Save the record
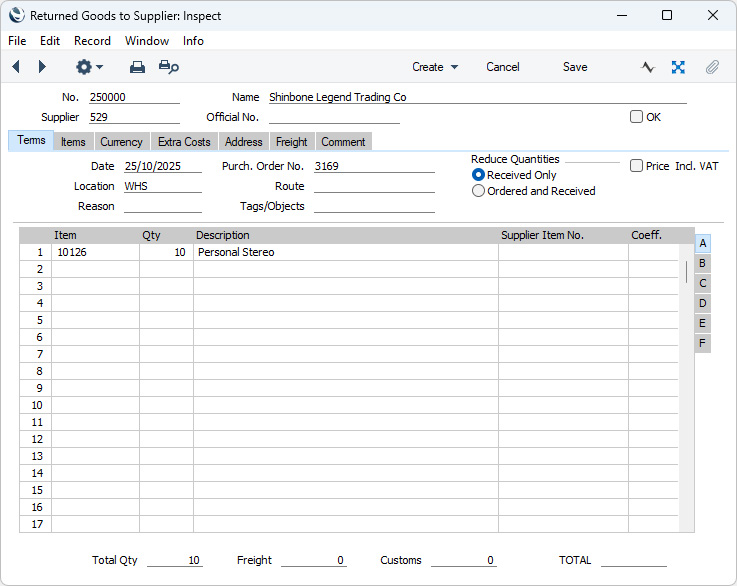The width and height of the screenshot is (737, 586). pos(575,67)
